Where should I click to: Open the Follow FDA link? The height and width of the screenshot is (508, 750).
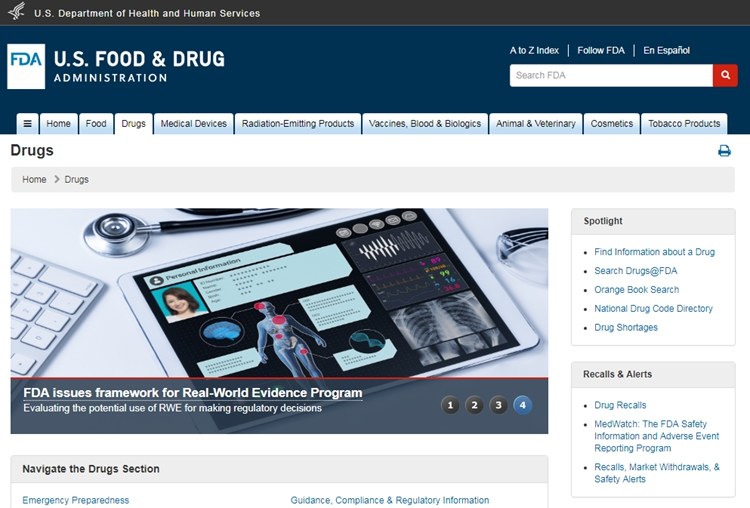(601, 50)
